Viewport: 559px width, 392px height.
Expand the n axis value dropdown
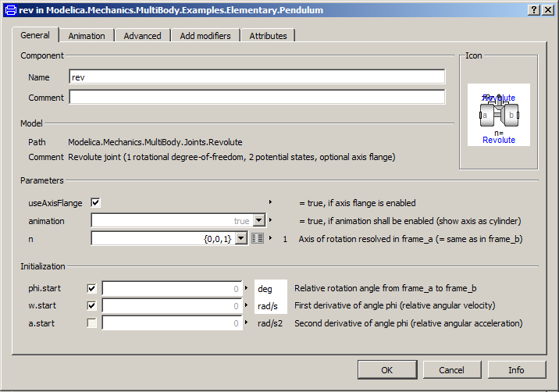[x=241, y=239]
